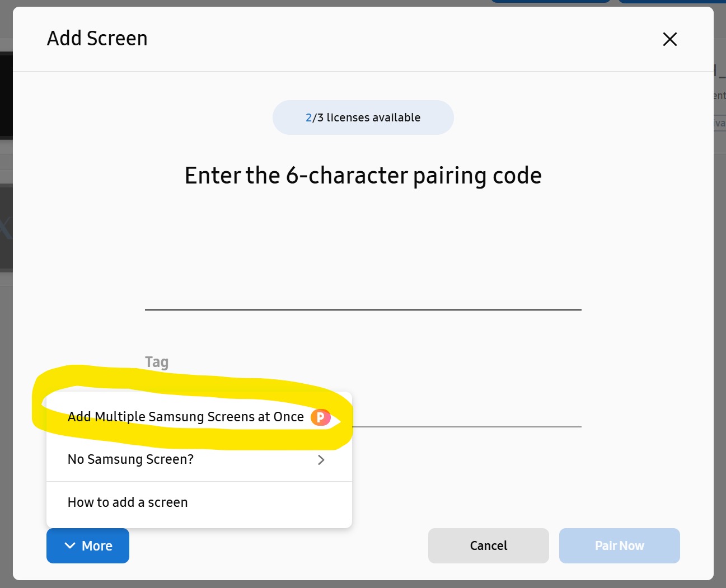Screen dimensions: 726x588
Task: Click the down chevron on More button
Action: (x=70, y=545)
